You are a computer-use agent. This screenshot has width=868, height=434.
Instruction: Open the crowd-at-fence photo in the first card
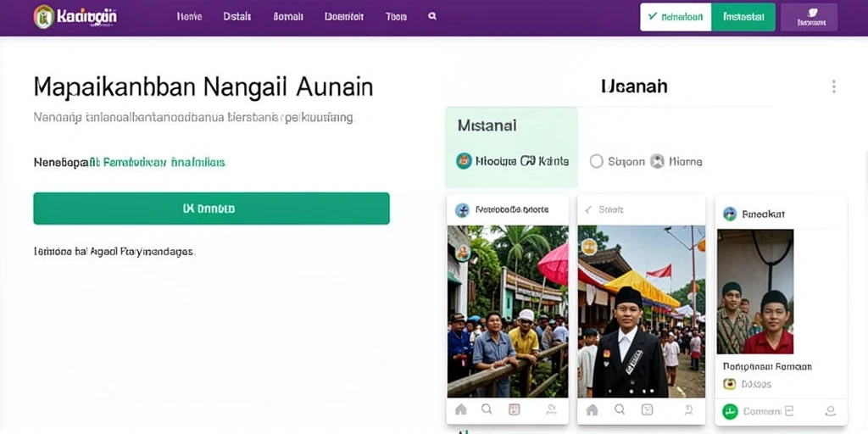pyautogui.click(x=508, y=311)
